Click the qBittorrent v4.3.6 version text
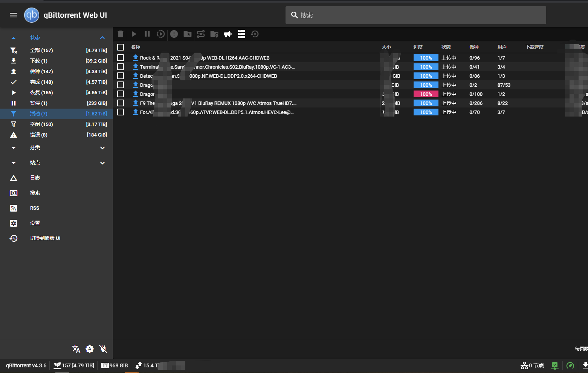Image resolution: width=588 pixels, height=373 pixels. click(x=26, y=365)
